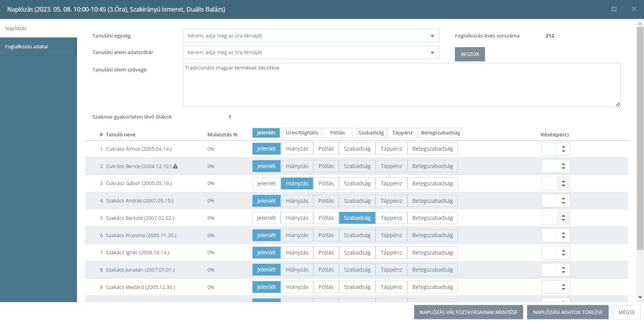
Task: Set Szakács Medárd to Táppénz
Action: 391,287
